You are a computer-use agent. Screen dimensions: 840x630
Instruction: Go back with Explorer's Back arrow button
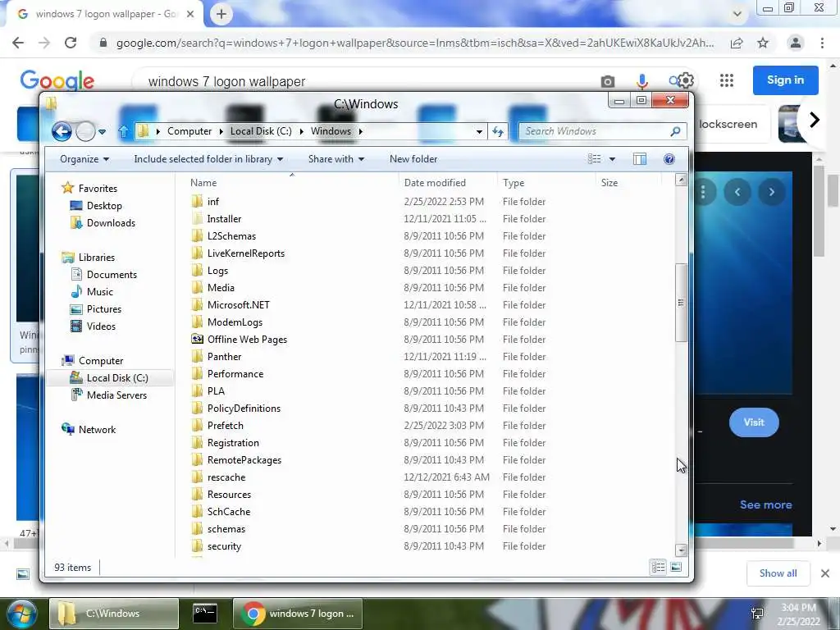point(62,131)
